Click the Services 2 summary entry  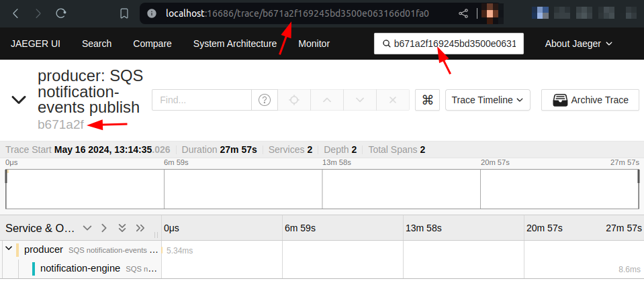290,150
